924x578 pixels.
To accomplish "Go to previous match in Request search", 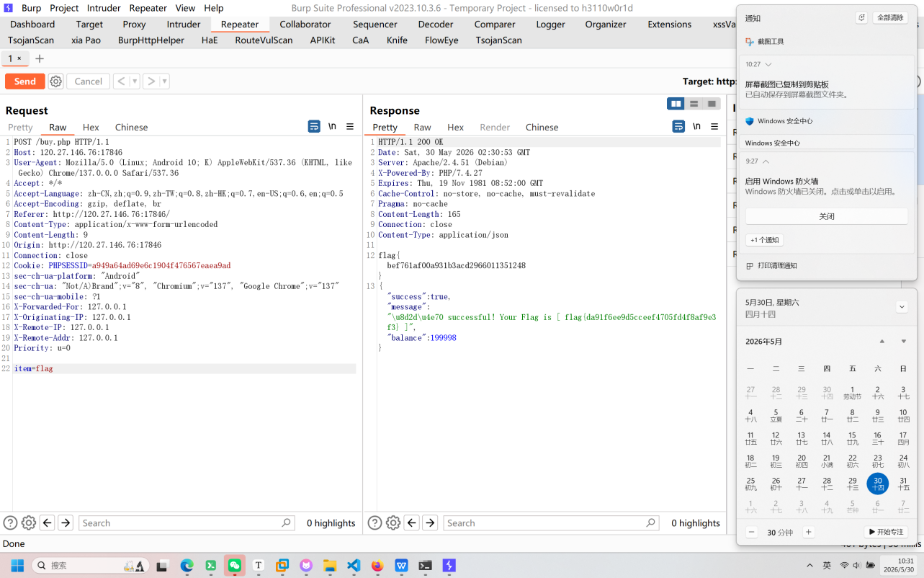I will (48, 523).
